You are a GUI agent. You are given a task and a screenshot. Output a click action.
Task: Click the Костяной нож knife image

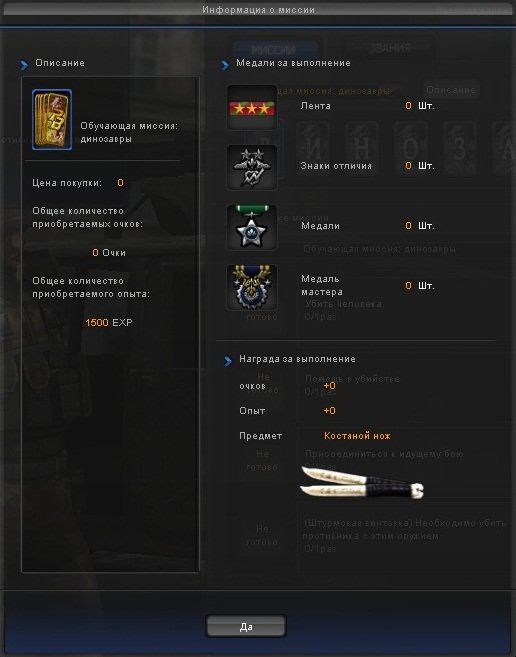click(x=362, y=482)
